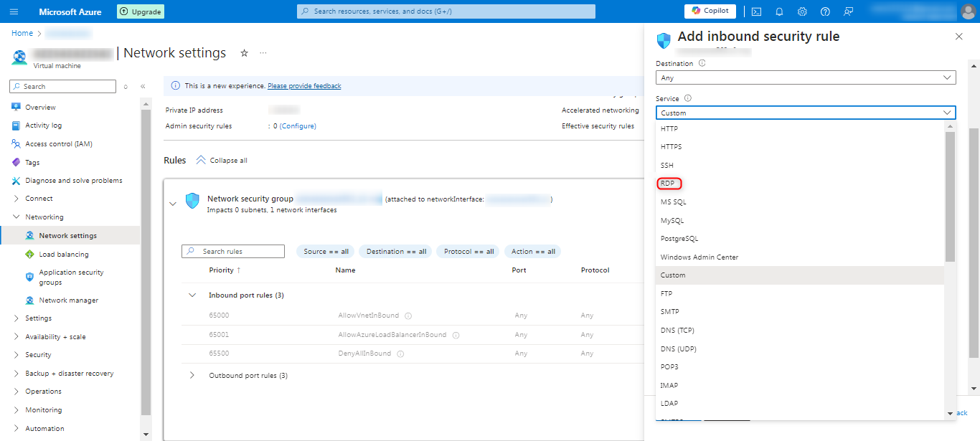980x441 pixels.
Task: Open Cloud Shell from the top bar
Action: pyautogui.click(x=756, y=11)
